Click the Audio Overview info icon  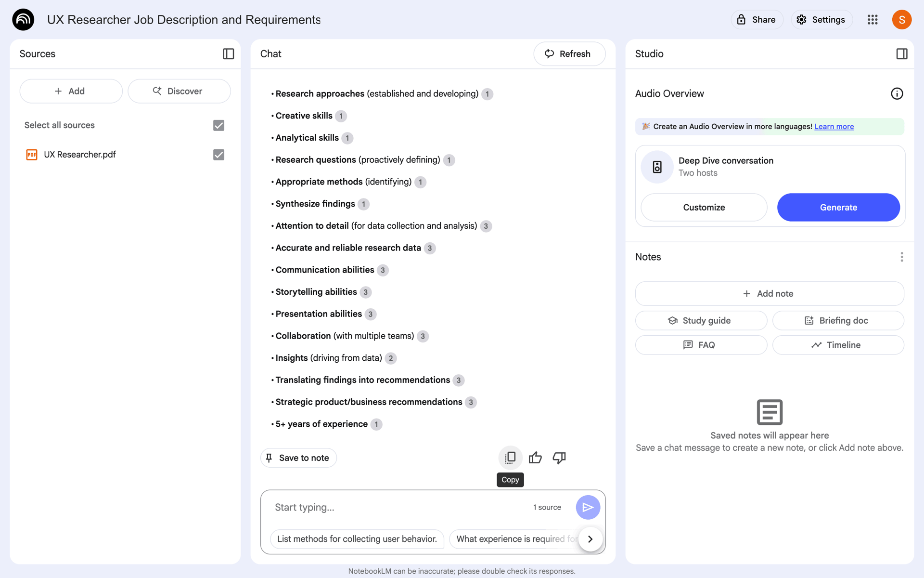pyautogui.click(x=897, y=93)
